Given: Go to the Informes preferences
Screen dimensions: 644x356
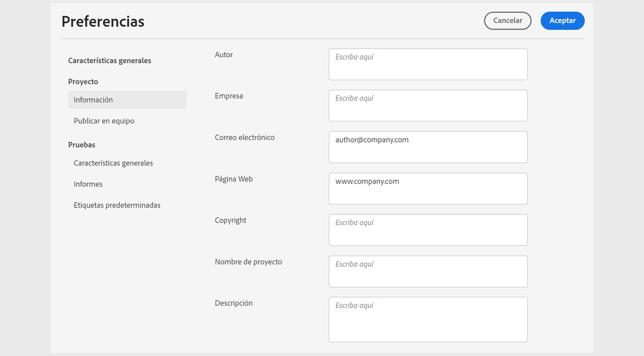Looking at the screenshot, I should point(88,184).
